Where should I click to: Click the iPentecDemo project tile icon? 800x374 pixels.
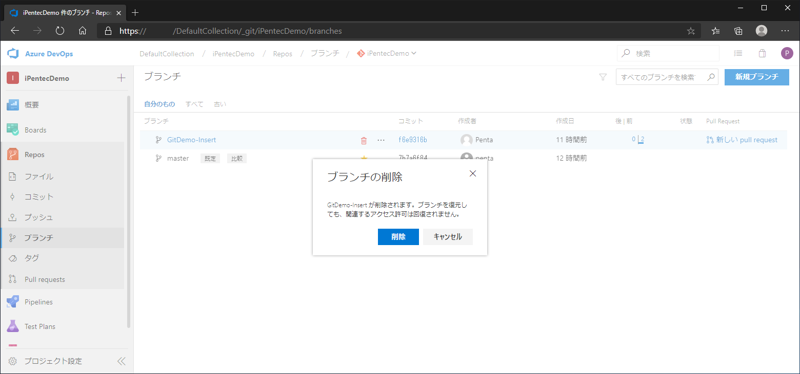pos(13,78)
